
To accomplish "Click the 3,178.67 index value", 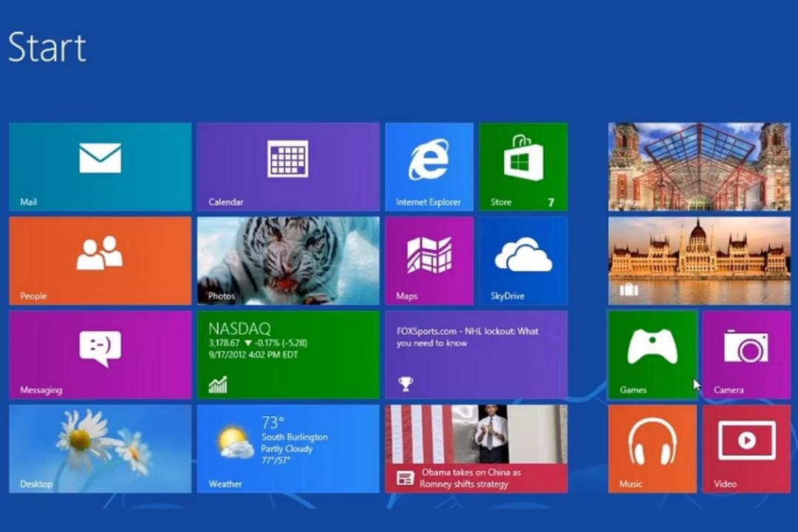I will point(224,343).
